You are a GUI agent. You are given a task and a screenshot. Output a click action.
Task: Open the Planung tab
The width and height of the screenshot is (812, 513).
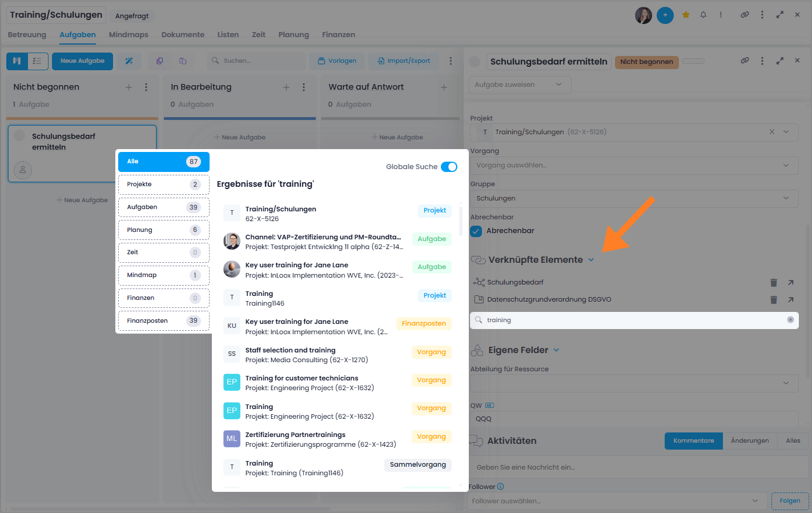(294, 35)
